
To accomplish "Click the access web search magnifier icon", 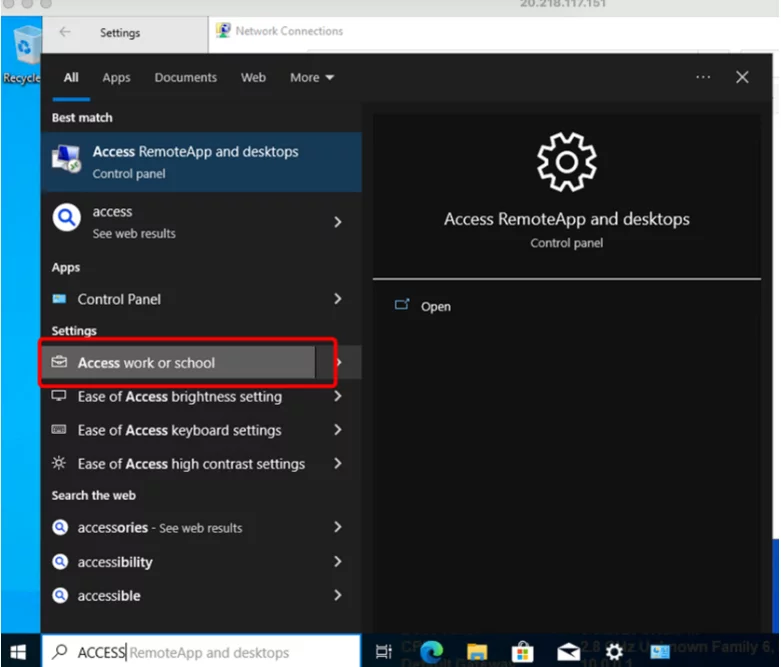I will pos(67,217).
